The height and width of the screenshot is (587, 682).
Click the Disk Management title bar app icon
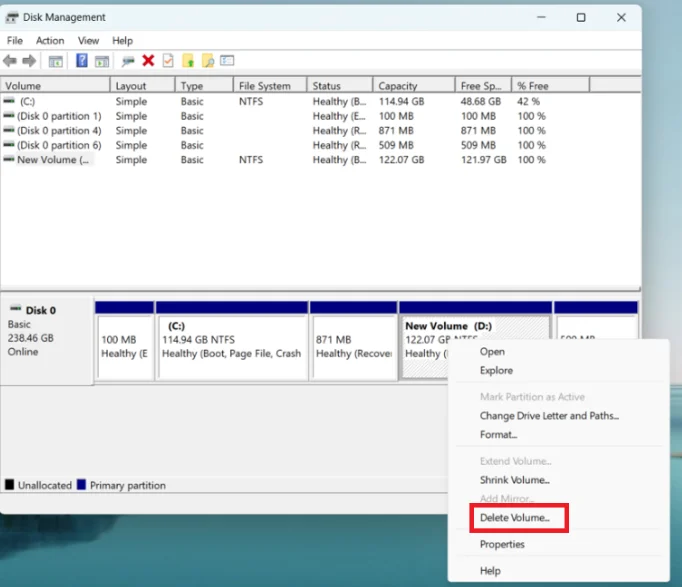point(12,17)
